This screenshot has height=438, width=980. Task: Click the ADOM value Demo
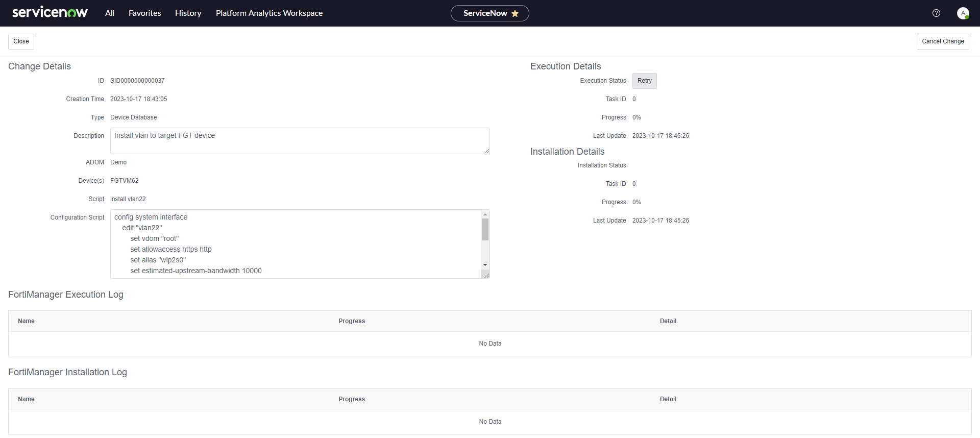(118, 162)
